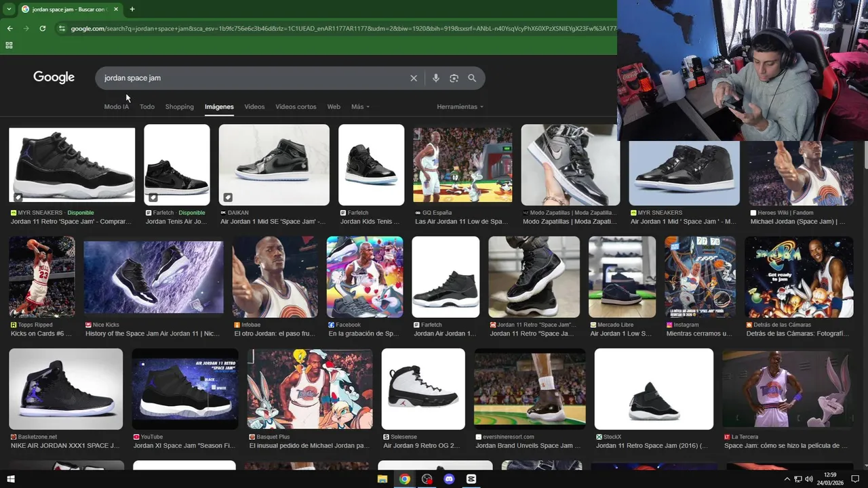Expand the Herramientas tools dropdown
The image size is (868, 488).
[x=460, y=106]
